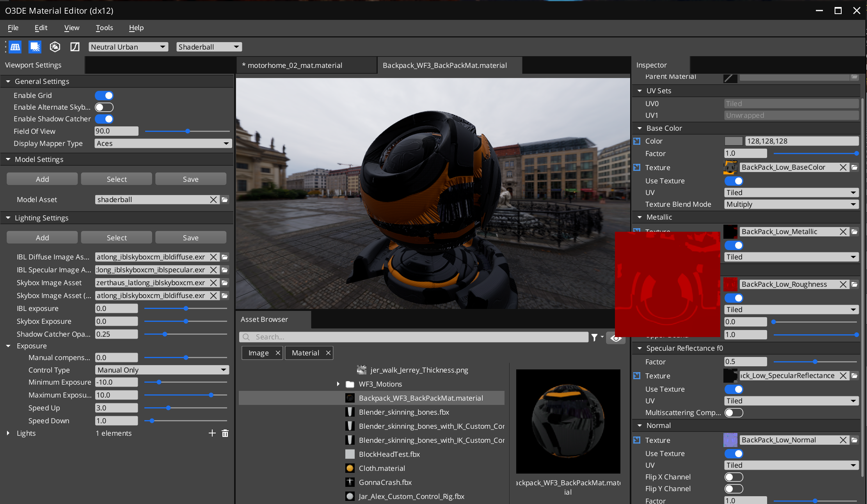Collapse the General Settings section

coord(8,82)
